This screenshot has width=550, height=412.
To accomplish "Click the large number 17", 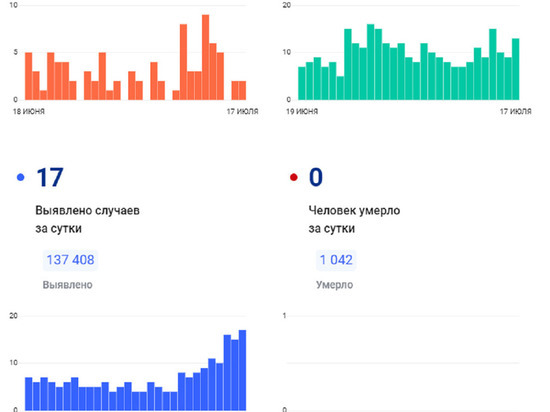I will point(50,177).
